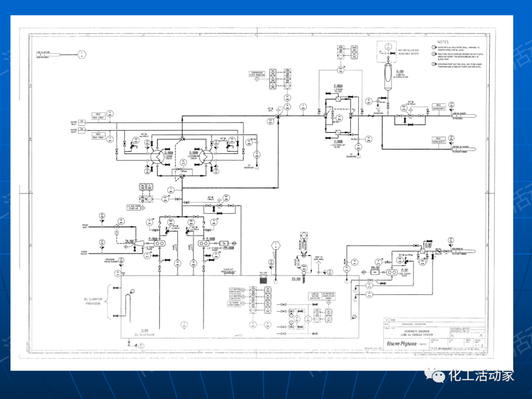This screenshot has height=399, width=532.
Task: Click the TK-100 steam turbine driver symbol
Action: 139,245
